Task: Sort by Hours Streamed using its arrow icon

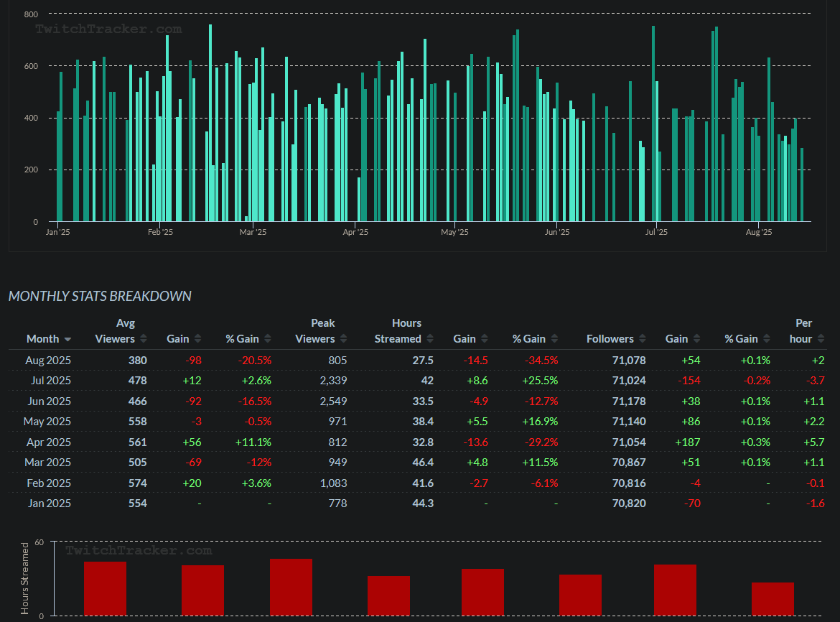Action: click(x=431, y=339)
